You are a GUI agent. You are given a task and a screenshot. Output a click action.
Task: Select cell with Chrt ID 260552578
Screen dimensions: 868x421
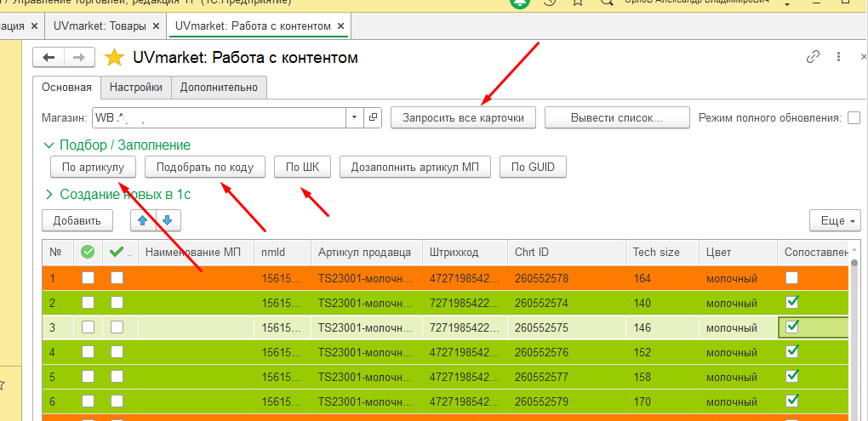(x=567, y=278)
